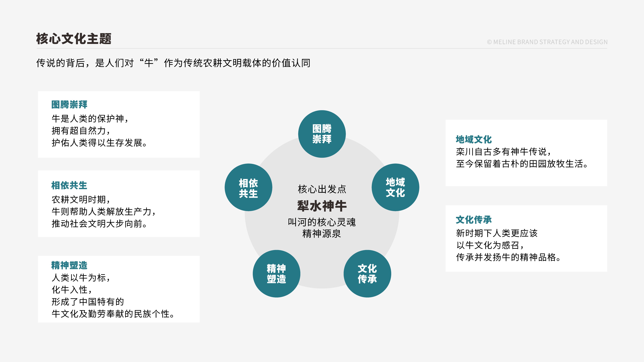This screenshot has width=644, height=362.
Task: Click the line 拥有超自然力
Action: tap(81, 131)
